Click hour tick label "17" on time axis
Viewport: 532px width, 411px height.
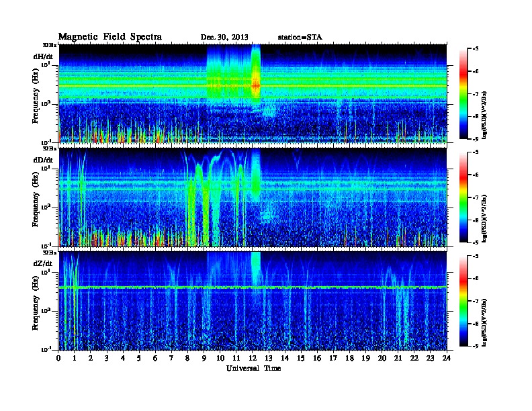point(333,358)
